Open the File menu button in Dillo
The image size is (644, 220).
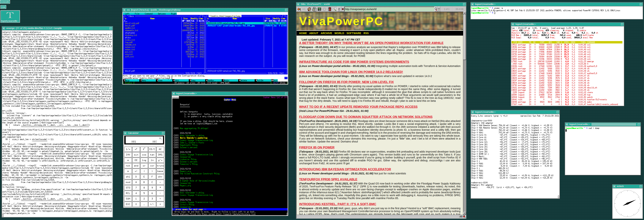(339, 9)
